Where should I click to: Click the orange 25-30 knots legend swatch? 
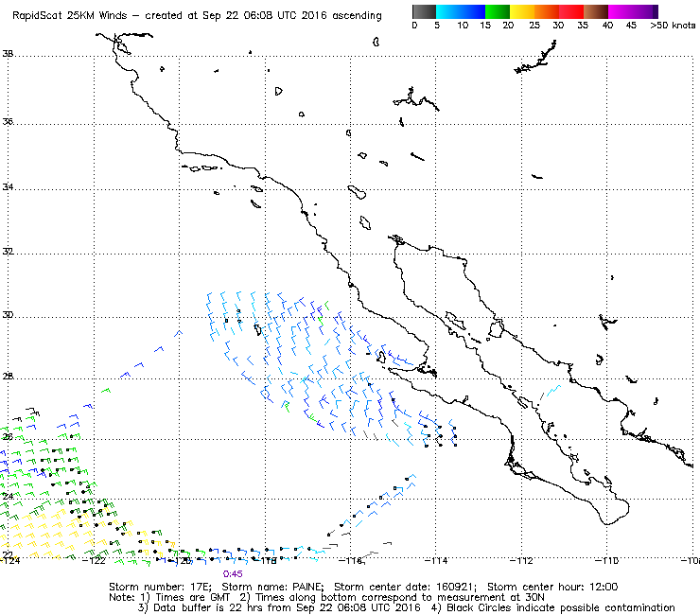point(547,11)
